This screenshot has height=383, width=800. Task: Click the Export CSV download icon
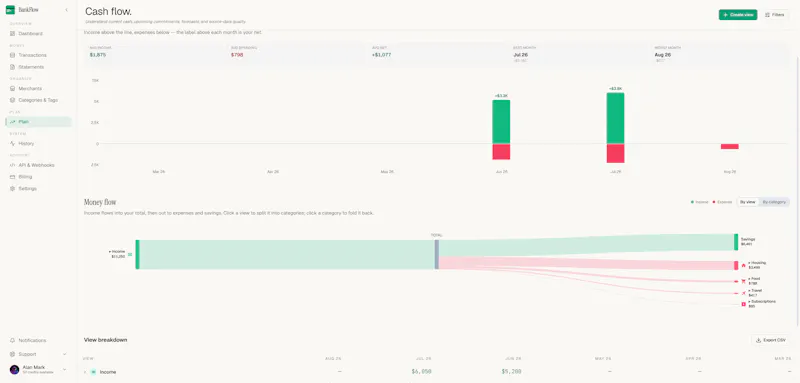click(x=759, y=340)
